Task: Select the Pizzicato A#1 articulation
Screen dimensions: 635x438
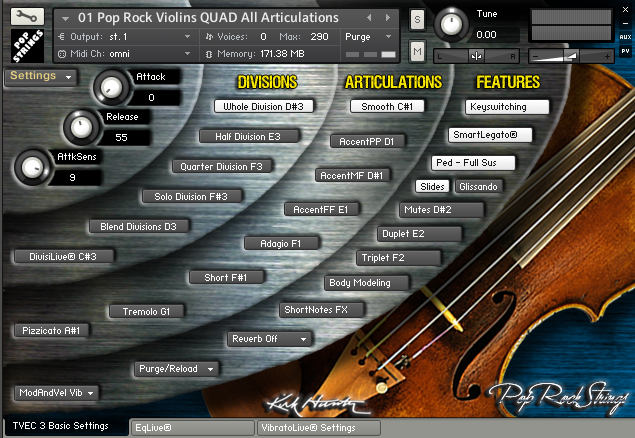Action: (x=51, y=330)
